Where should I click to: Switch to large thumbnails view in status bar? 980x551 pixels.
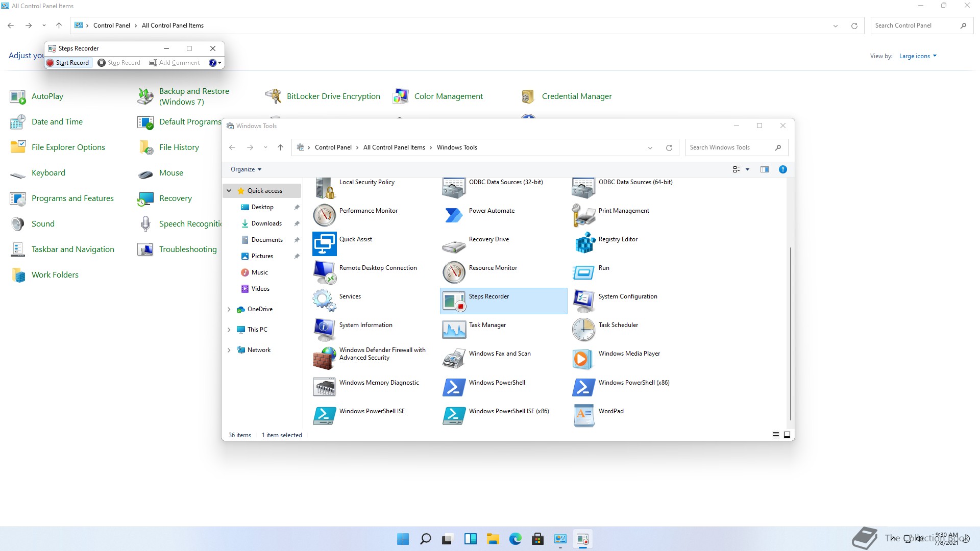[787, 435]
